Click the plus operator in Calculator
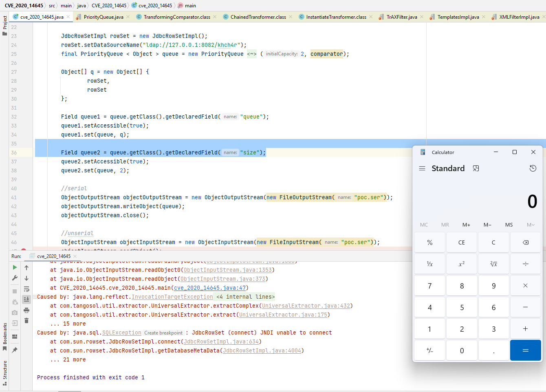The image size is (546, 392). 526,329
